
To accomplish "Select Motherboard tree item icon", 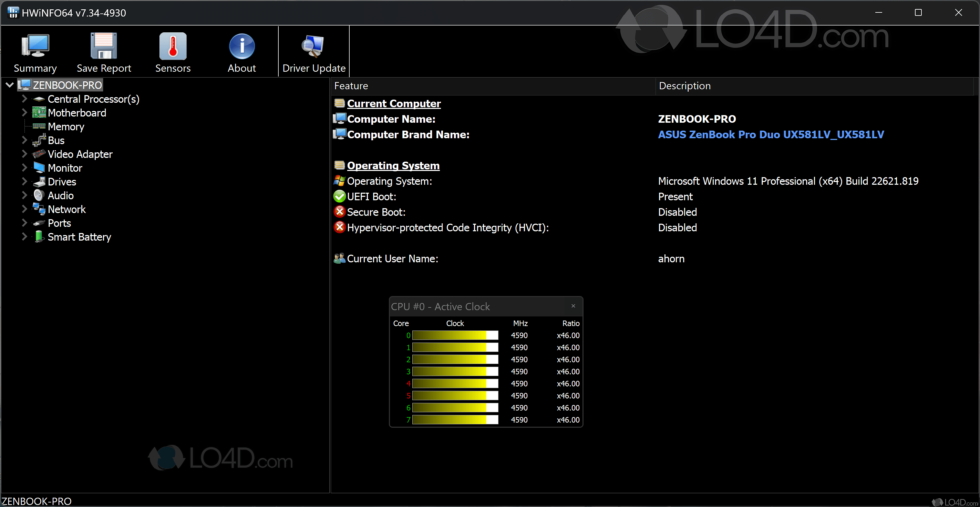I will [39, 113].
